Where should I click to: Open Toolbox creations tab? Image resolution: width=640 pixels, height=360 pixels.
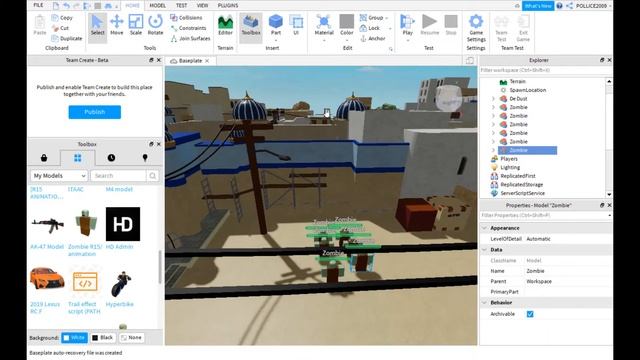pos(145,158)
